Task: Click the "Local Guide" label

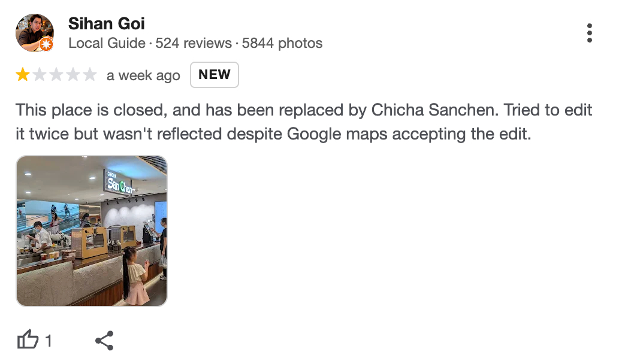Action: click(x=107, y=43)
